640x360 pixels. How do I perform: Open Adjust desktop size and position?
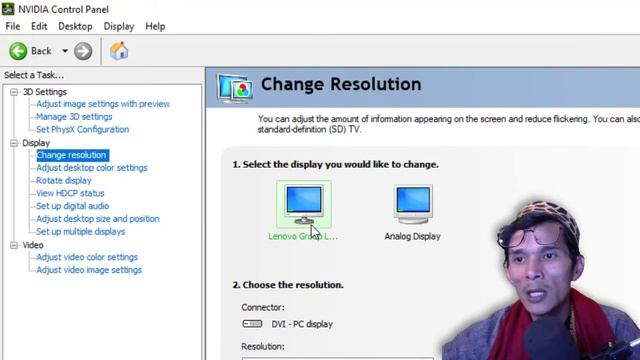coord(98,219)
